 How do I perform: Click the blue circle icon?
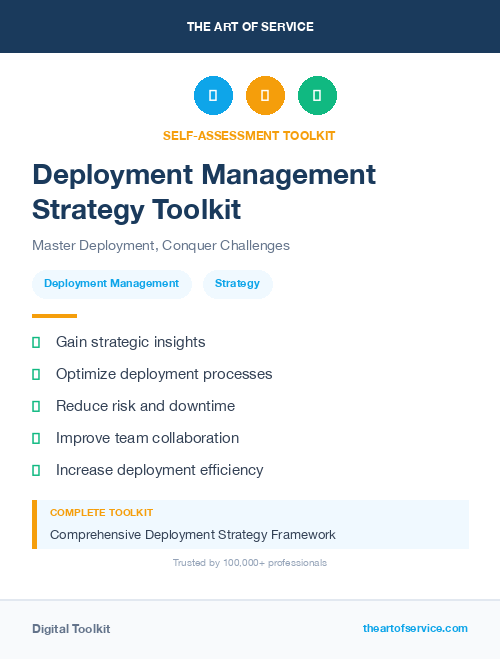[213, 95]
